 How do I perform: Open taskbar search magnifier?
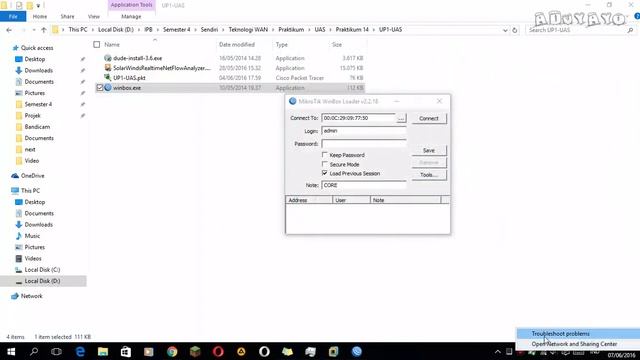(x=34, y=351)
